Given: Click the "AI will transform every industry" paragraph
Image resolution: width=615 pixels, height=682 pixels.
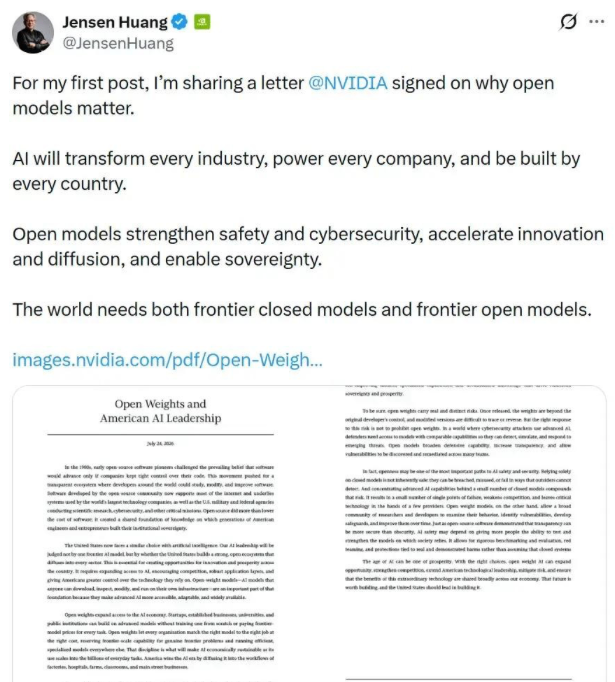Looking at the screenshot, I should point(296,171).
